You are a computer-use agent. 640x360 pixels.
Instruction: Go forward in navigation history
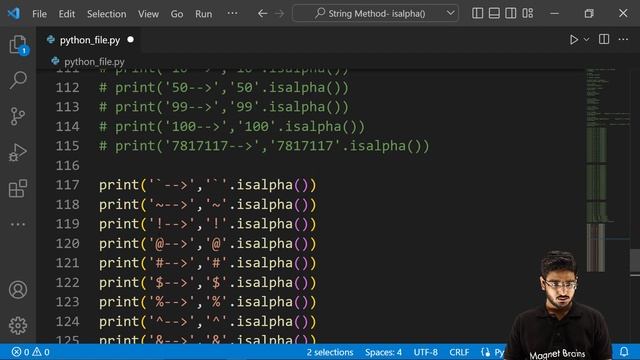pyautogui.click(x=280, y=13)
